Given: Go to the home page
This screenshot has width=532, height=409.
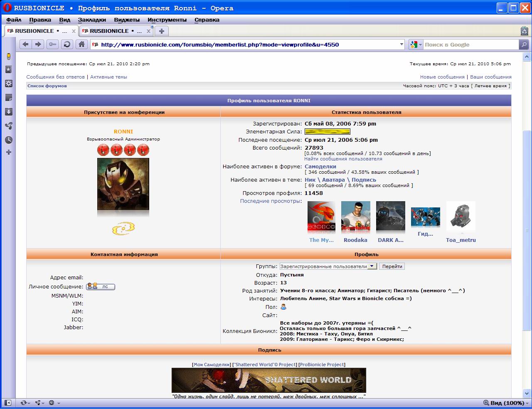Looking at the screenshot, I should [x=82, y=44].
